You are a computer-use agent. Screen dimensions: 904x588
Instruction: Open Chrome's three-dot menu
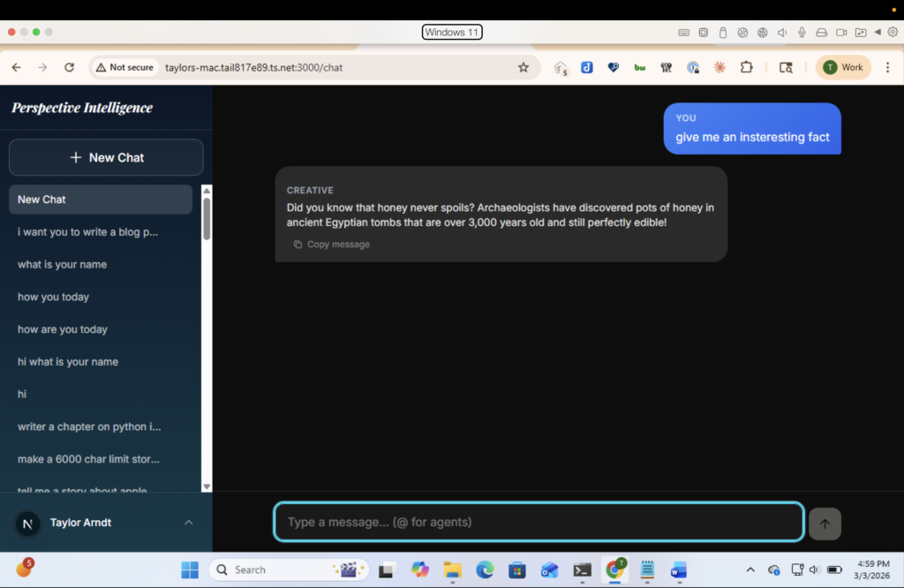point(887,67)
